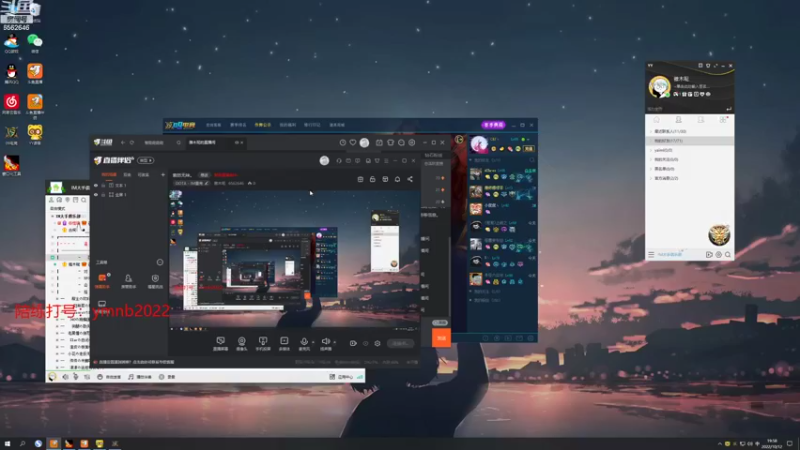Click the record camera icon beside start-stream button
The height and width of the screenshot is (450, 800).
353,343
